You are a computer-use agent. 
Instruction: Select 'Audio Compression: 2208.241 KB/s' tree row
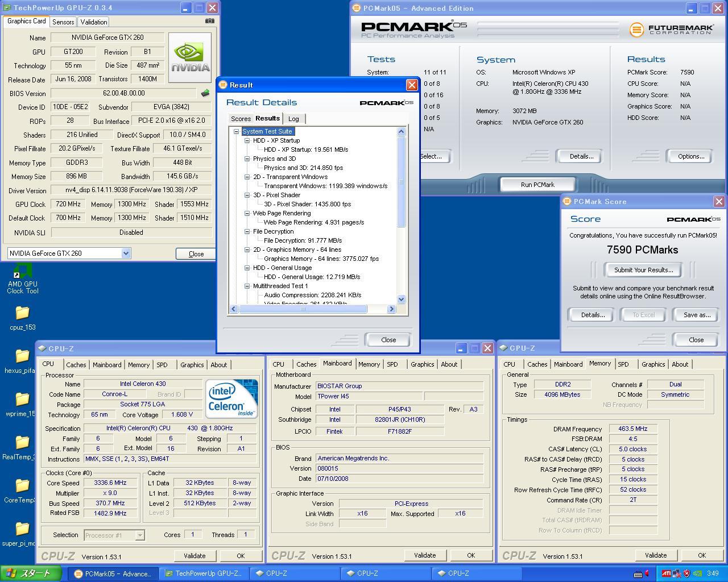click(312, 295)
